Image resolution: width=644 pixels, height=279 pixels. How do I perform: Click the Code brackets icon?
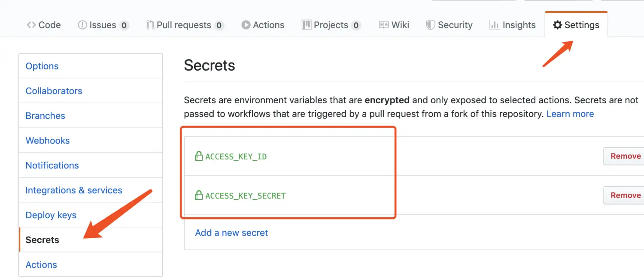pyautogui.click(x=31, y=25)
